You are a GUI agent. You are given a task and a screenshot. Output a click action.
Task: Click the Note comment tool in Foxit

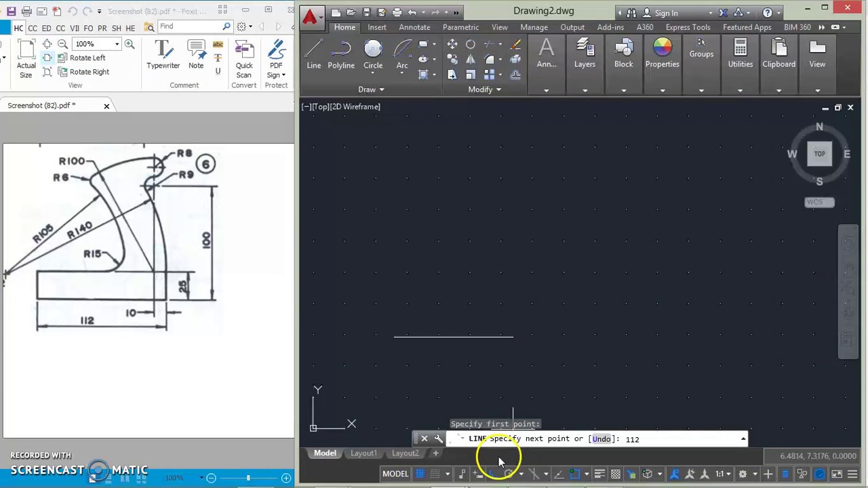pos(196,54)
